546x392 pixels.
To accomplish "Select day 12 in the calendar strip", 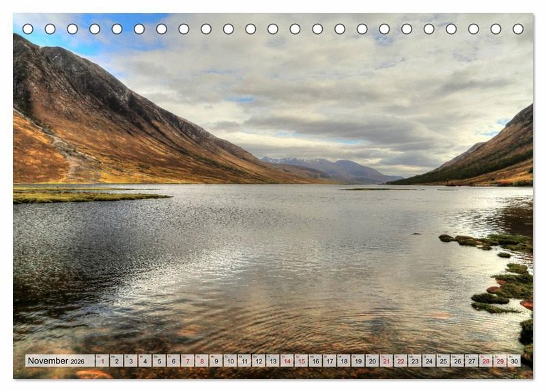I will click(x=259, y=361).
